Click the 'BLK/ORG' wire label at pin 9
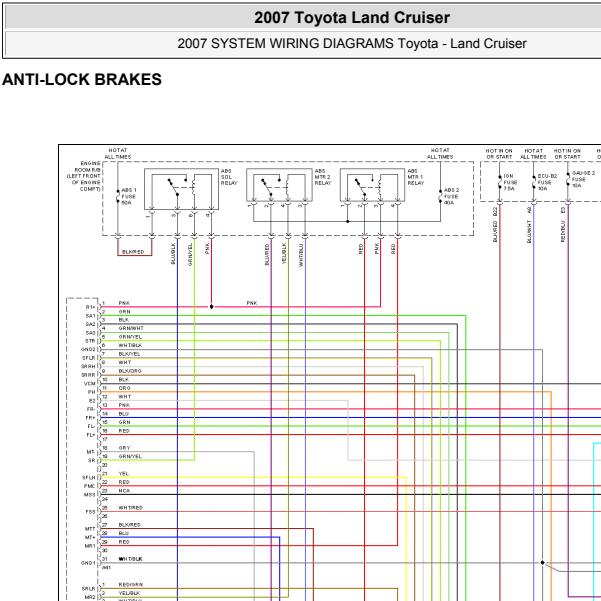Viewport: 601px width, 601px height. point(130,371)
